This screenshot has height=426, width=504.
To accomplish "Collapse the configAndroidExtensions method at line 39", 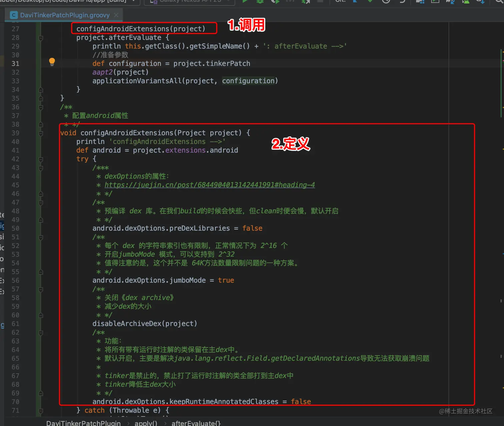I will click(x=41, y=133).
